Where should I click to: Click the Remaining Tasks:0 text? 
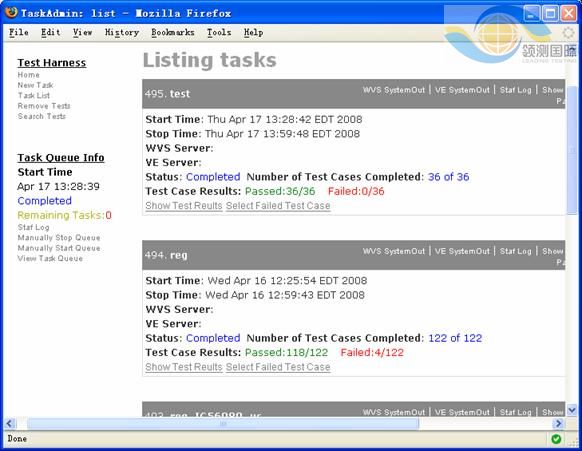pos(64,215)
